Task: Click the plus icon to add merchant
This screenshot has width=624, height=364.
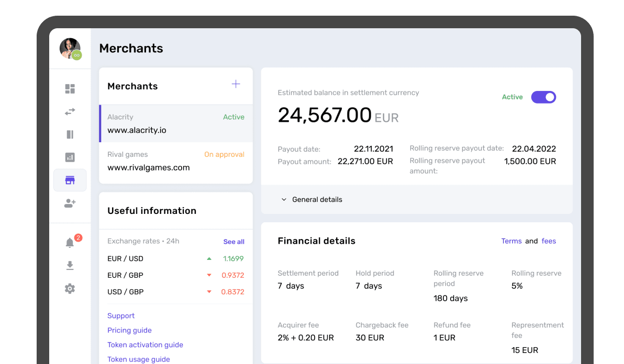Action: click(236, 84)
